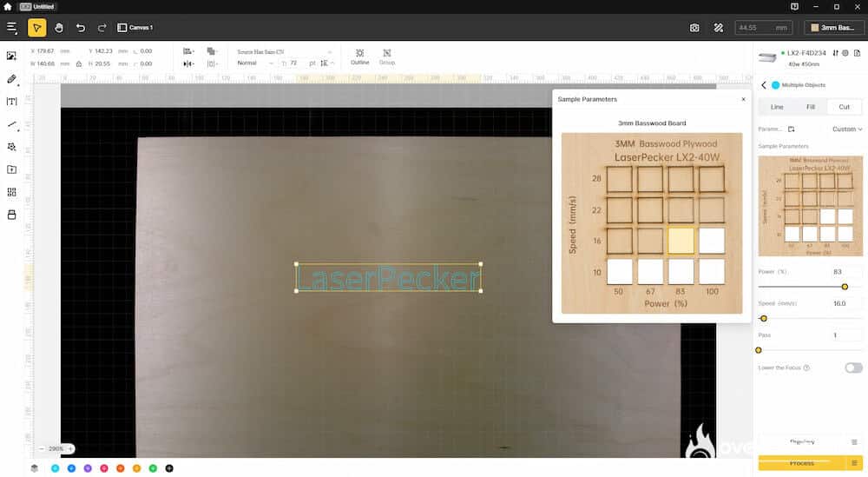Viewport: 868px width, 477px height.
Task: Switch to the Line tab
Action: coord(777,107)
